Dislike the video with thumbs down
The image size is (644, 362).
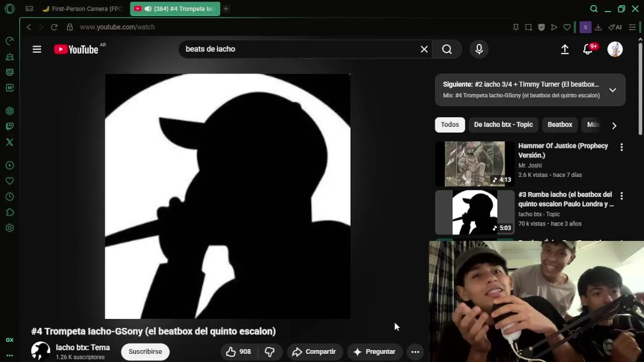coord(270,351)
